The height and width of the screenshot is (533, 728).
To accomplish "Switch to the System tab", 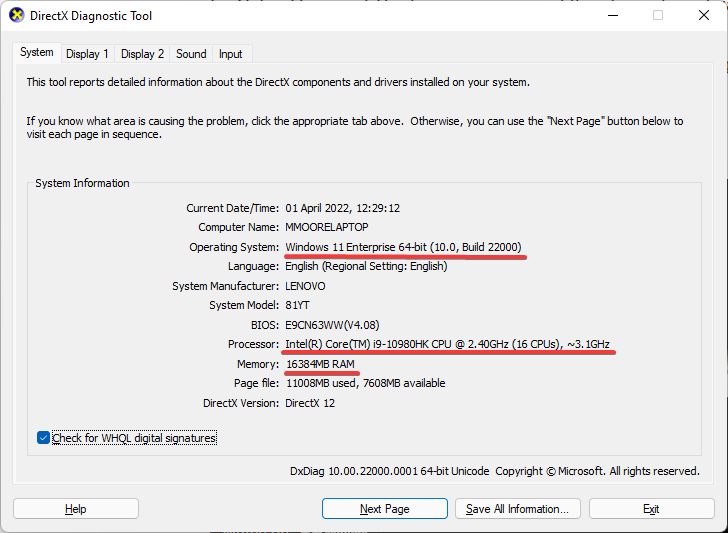I will click(x=37, y=52).
